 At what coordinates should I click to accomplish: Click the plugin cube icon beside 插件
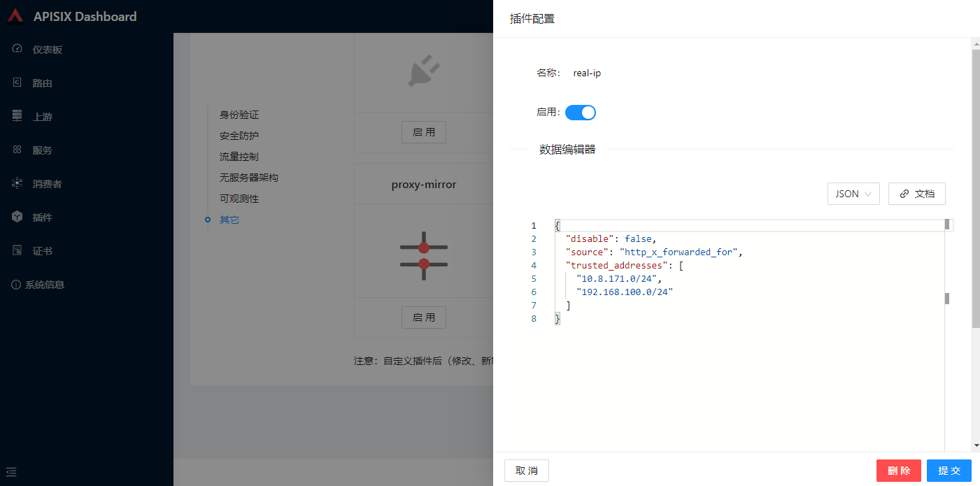[x=17, y=217]
